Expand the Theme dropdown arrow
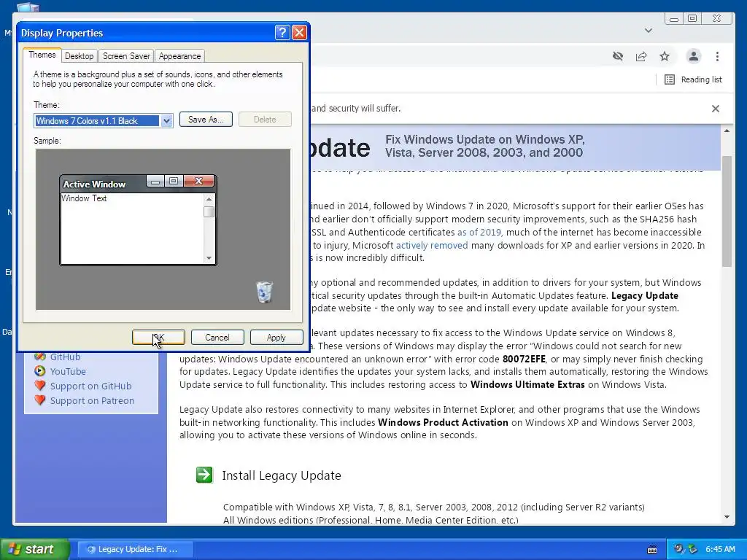747x560 pixels. pos(166,121)
